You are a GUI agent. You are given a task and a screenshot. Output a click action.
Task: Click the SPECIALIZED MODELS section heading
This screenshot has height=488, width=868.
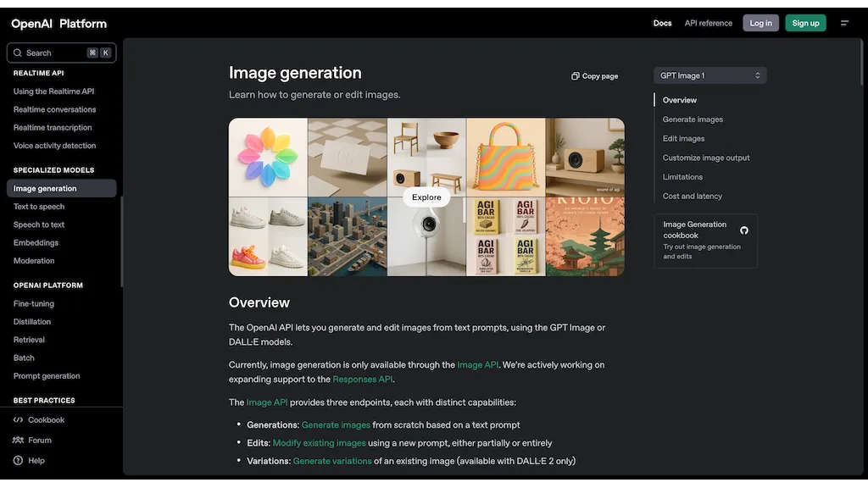(x=53, y=170)
